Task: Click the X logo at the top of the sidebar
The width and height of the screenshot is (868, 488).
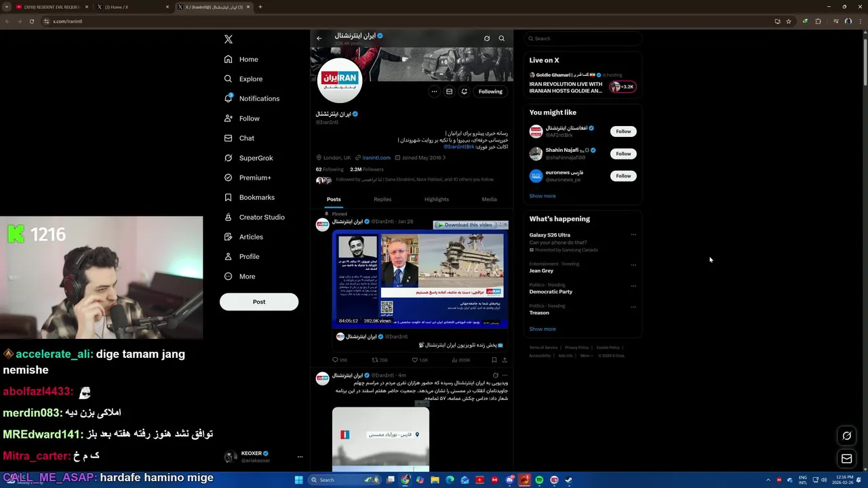Action: [229, 39]
